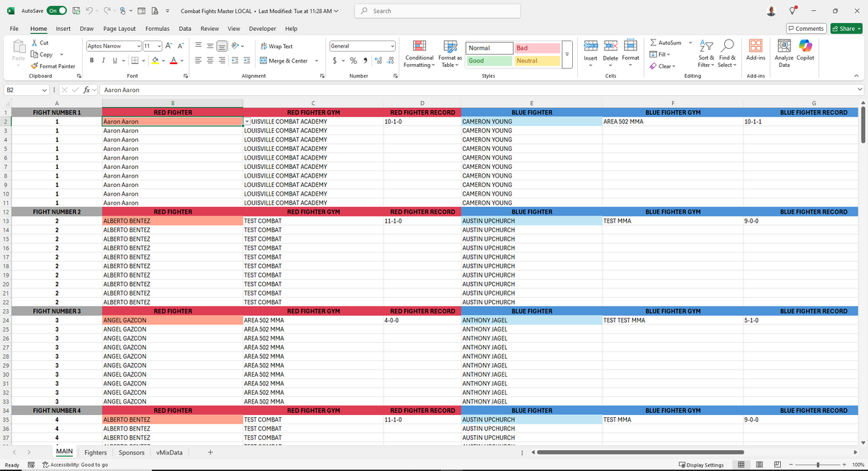
Task: Open the vMixData sheet tab
Action: pos(169,452)
